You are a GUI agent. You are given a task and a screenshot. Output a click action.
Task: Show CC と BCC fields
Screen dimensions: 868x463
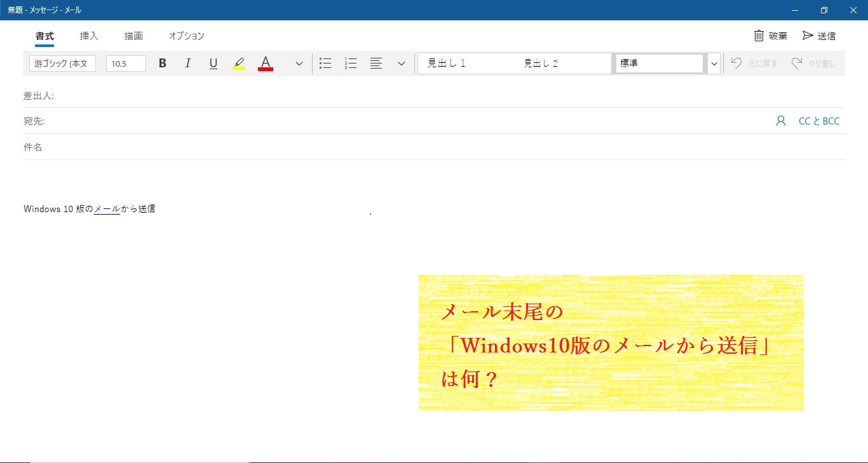click(x=819, y=121)
